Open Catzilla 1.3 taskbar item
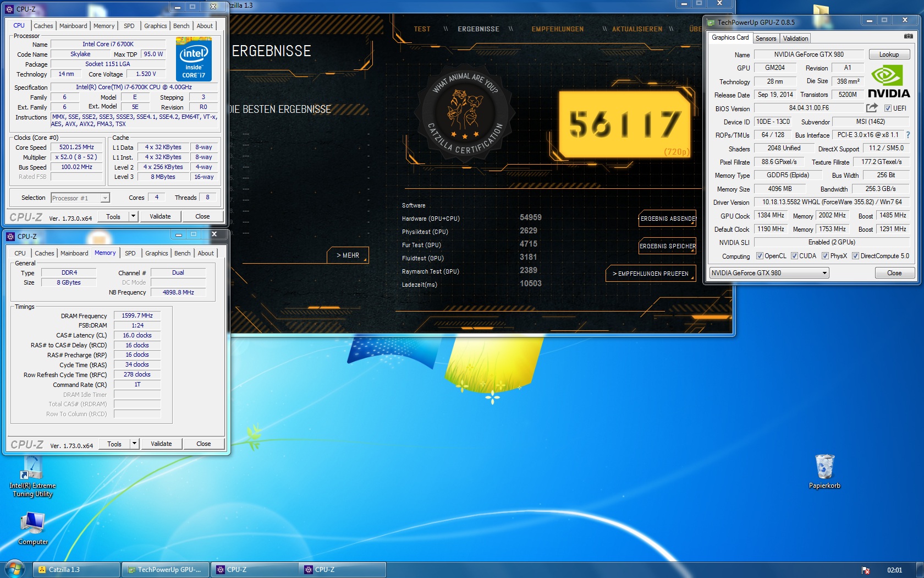 click(x=76, y=570)
